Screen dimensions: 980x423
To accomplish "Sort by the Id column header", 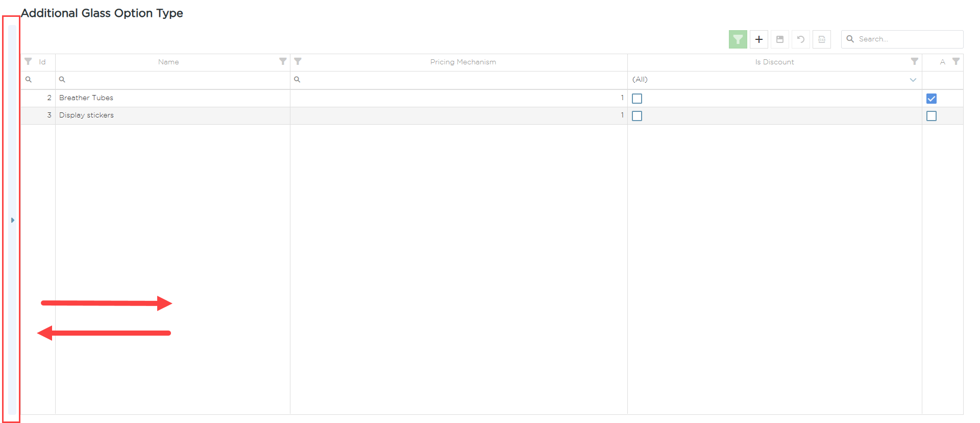I will coord(42,62).
